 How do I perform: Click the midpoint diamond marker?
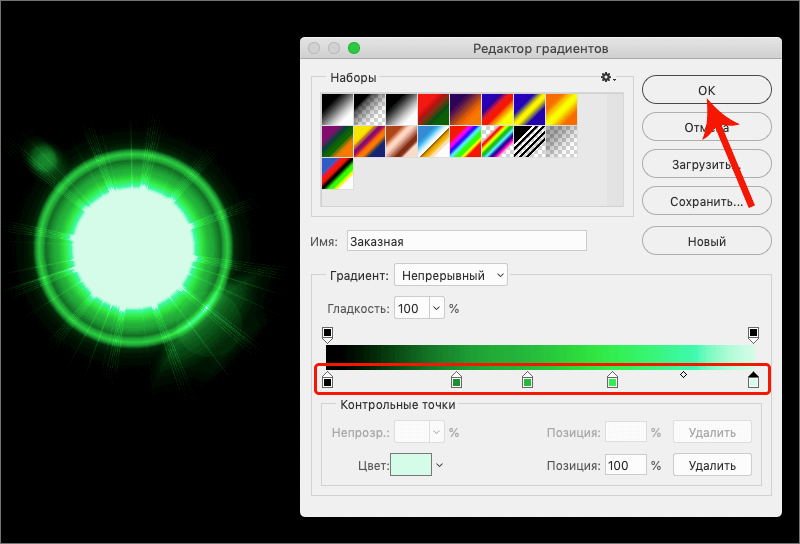pos(683,375)
